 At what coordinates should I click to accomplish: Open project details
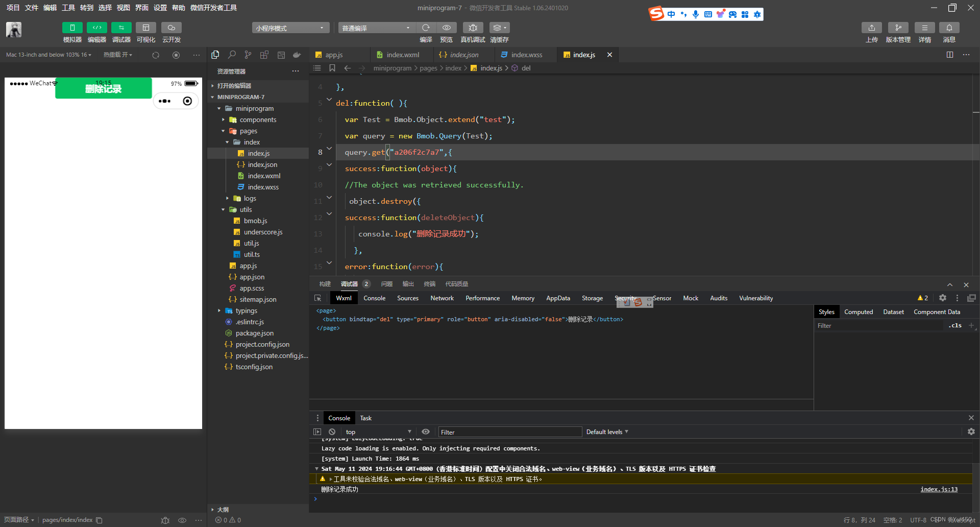pyautogui.click(x=925, y=28)
